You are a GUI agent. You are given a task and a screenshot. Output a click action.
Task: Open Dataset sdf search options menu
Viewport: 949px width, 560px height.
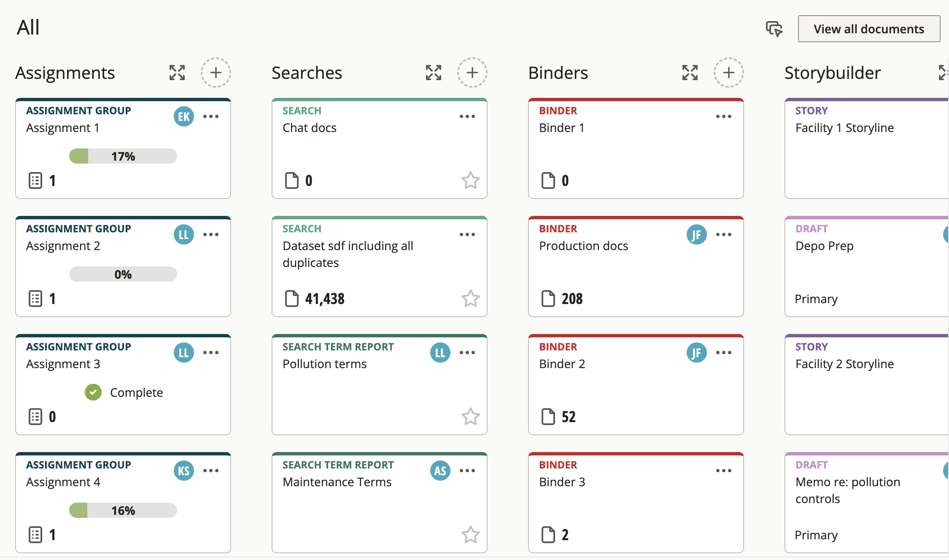467,234
